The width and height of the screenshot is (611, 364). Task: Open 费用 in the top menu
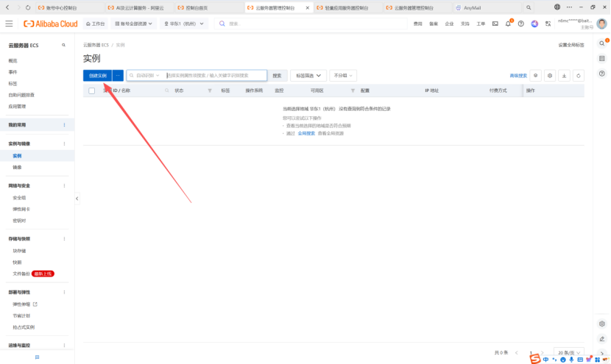point(417,24)
